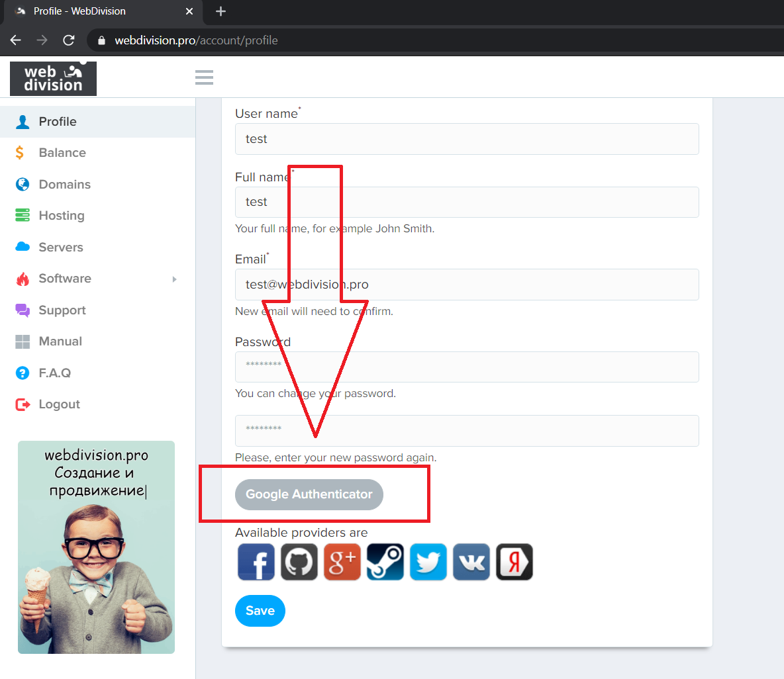Image resolution: width=784 pixels, height=679 pixels.
Task: Click the Yandex provider icon
Action: (514, 562)
